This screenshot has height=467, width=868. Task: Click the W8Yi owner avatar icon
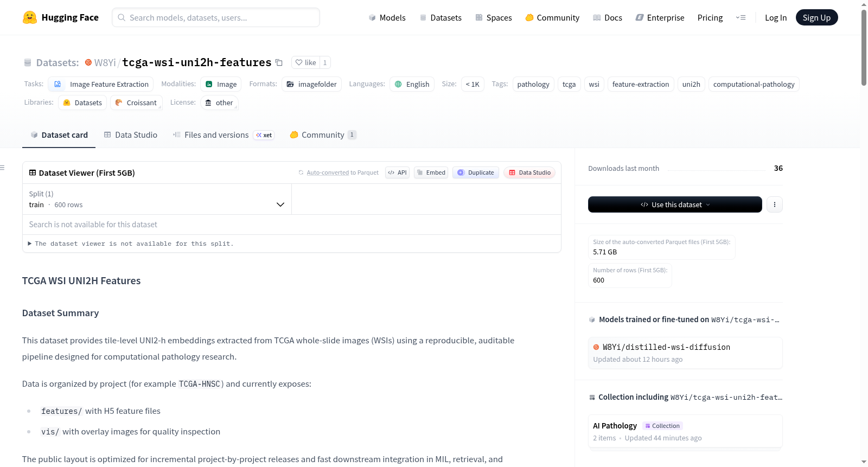pos(88,62)
